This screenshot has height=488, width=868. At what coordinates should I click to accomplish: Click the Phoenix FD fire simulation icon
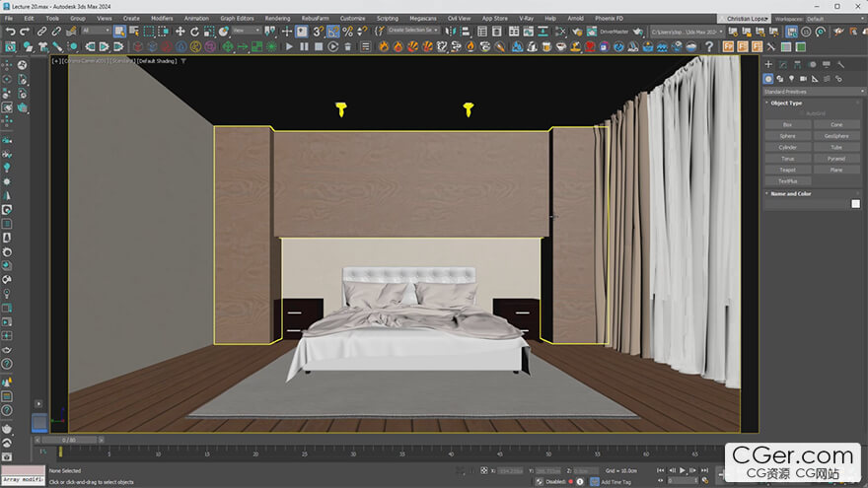[383, 47]
